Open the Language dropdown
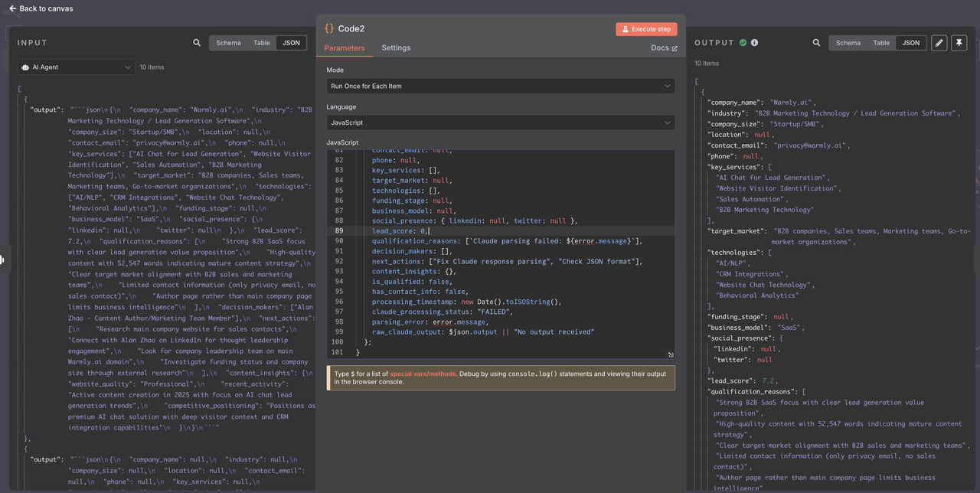The width and height of the screenshot is (980, 493). [501, 122]
